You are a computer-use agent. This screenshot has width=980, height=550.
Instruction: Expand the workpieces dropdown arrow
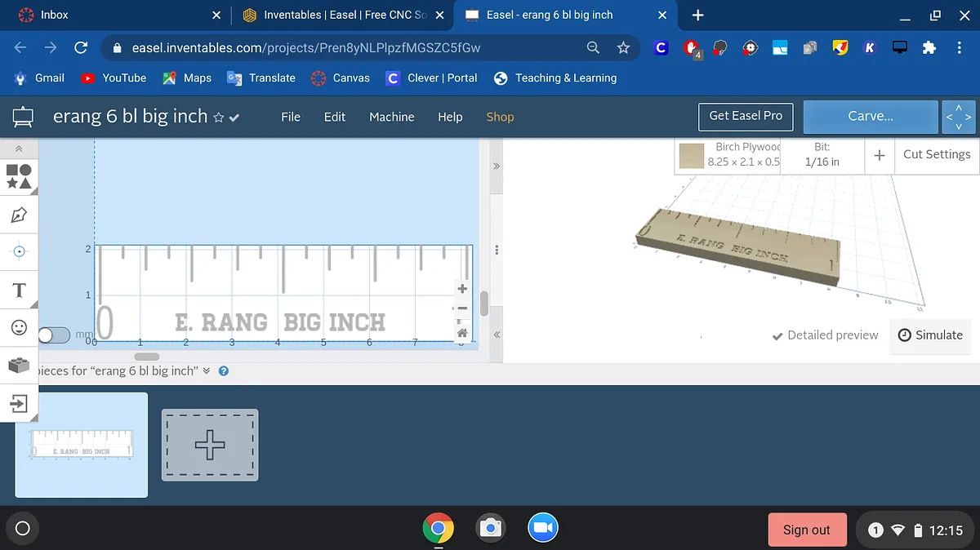[206, 370]
